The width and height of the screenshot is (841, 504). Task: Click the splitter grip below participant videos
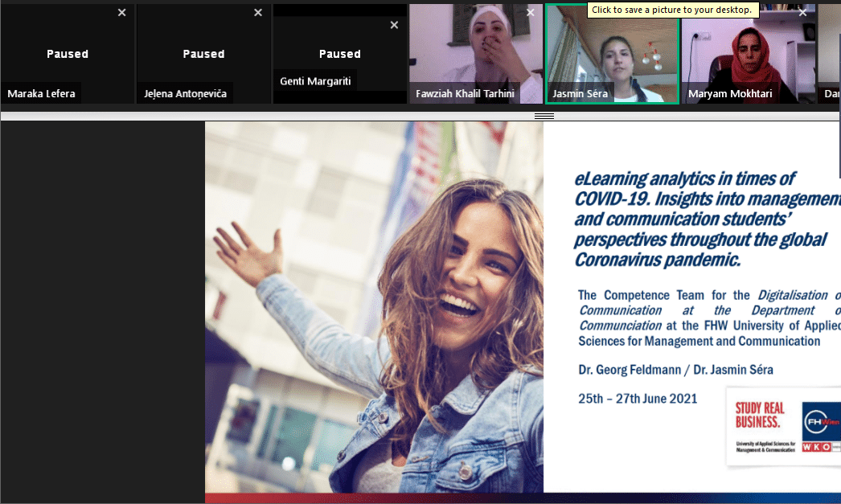(x=544, y=116)
